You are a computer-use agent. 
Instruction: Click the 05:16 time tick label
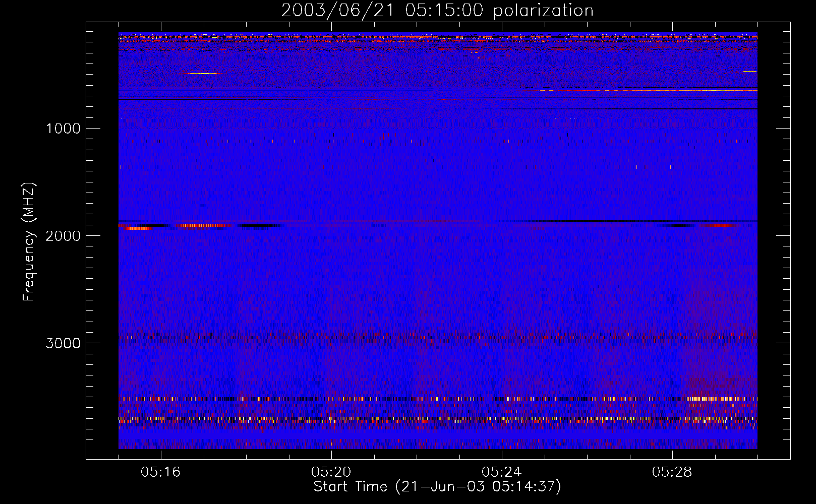[x=161, y=472]
